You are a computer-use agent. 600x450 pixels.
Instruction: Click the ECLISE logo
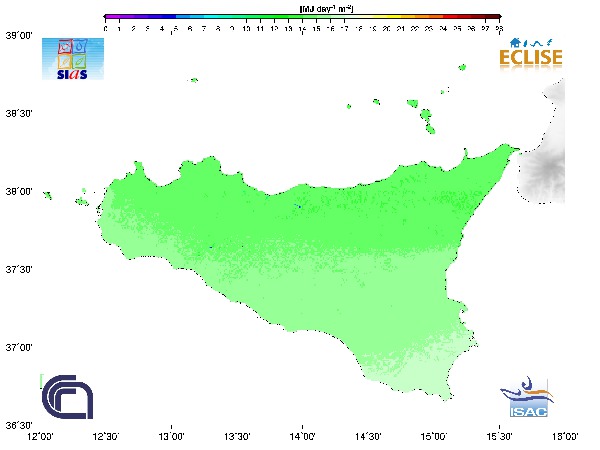(531, 54)
